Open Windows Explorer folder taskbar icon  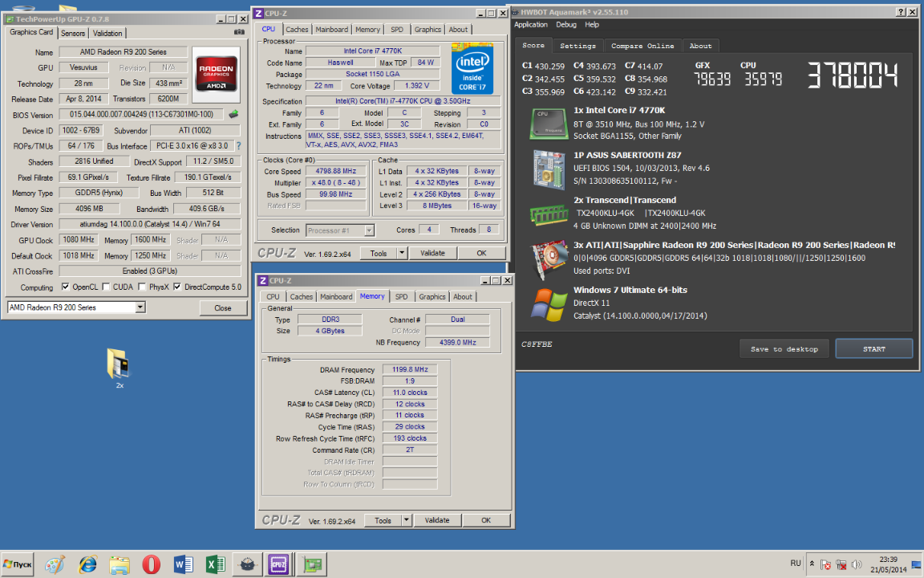(x=119, y=564)
